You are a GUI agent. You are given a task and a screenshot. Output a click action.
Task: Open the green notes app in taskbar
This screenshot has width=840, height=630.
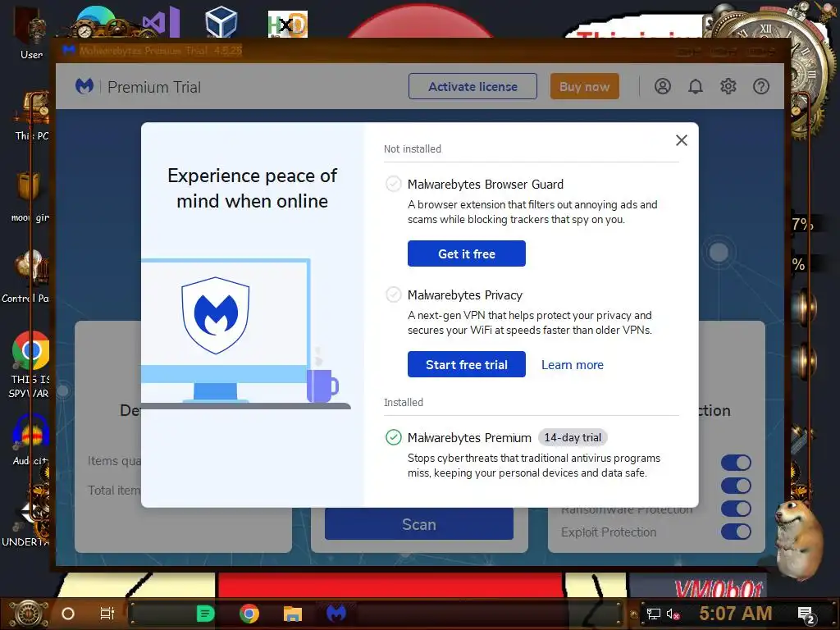click(x=205, y=614)
